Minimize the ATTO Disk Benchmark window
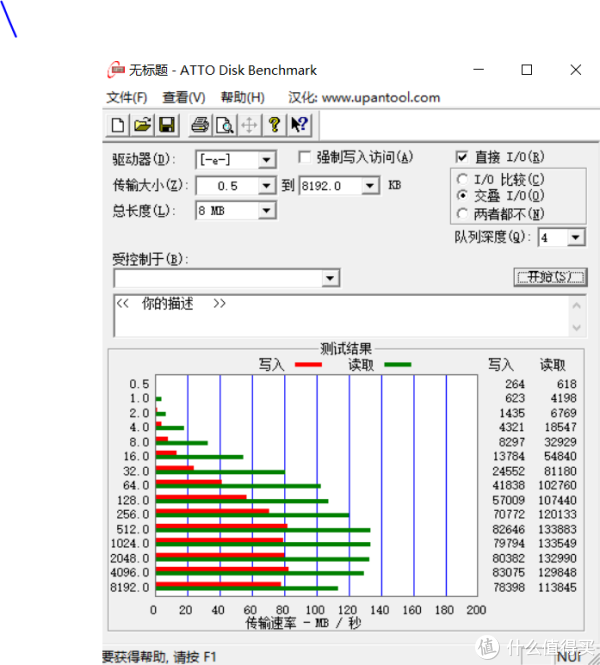Screen dimensions: 600x665 [x=479, y=70]
